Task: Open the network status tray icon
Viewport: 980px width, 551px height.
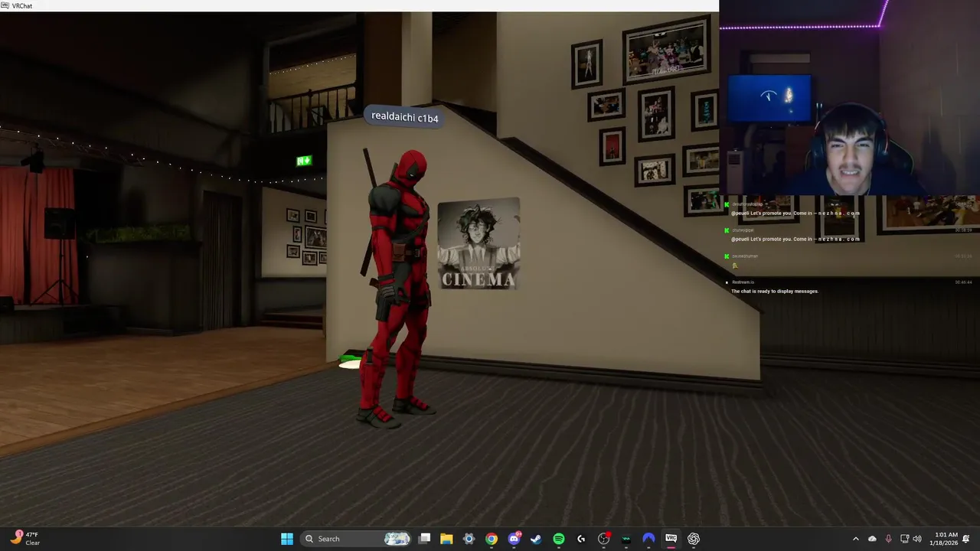Action: (x=904, y=539)
